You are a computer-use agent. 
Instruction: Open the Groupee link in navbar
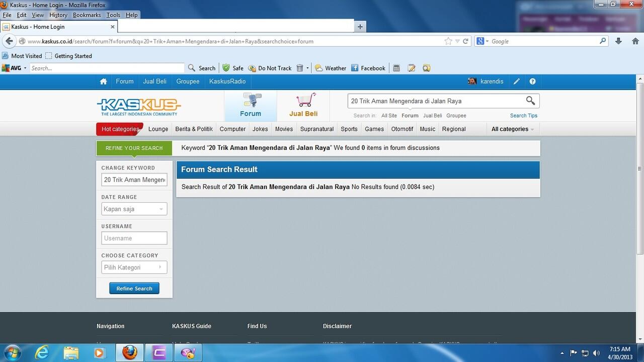click(x=188, y=81)
